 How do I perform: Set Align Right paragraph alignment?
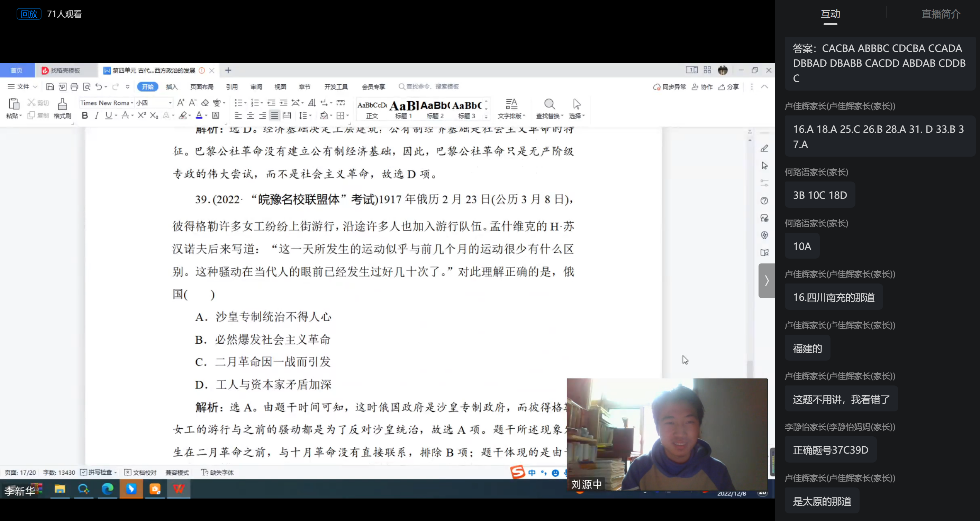(x=263, y=115)
